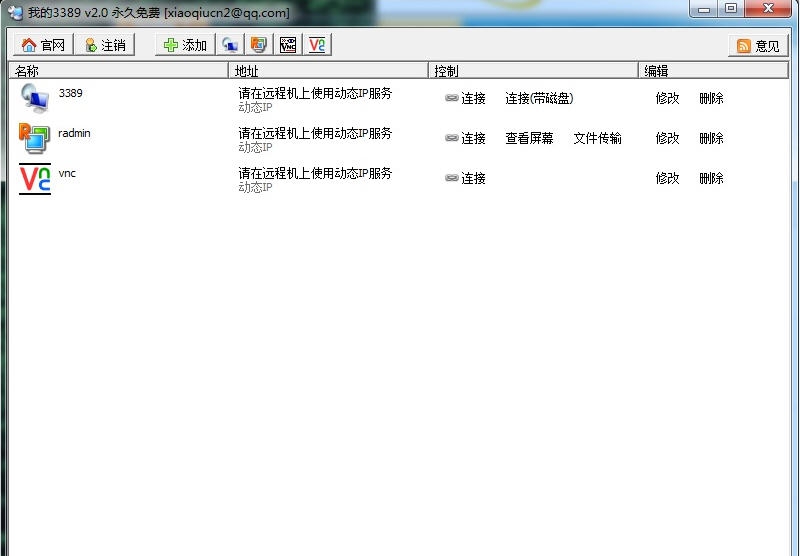The width and height of the screenshot is (800, 556).
Task: Close the 我的3389 window
Action: pos(768,9)
